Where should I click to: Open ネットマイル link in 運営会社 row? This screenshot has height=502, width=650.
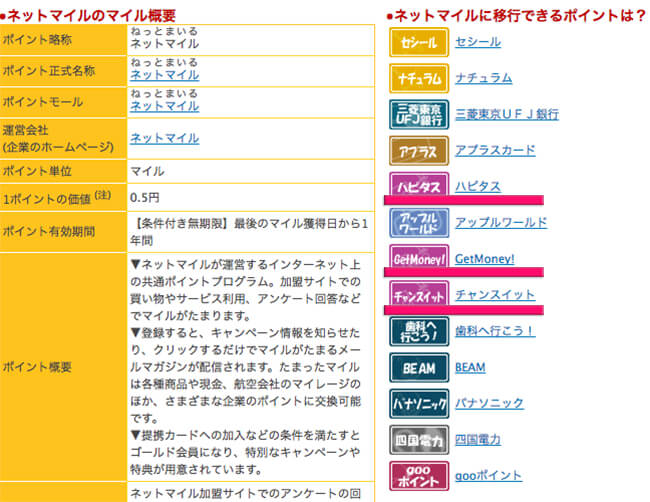click(165, 138)
